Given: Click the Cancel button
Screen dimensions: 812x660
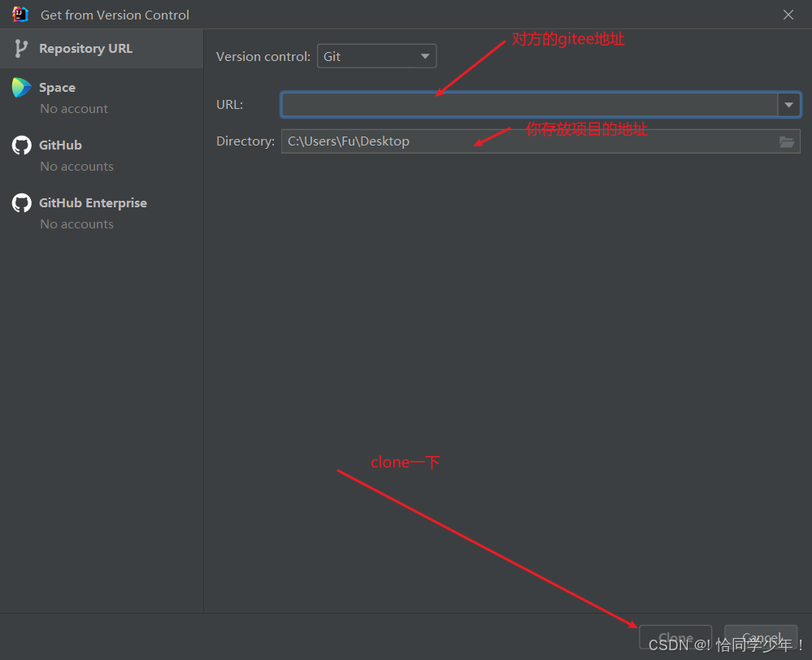Looking at the screenshot, I should pos(760,638).
